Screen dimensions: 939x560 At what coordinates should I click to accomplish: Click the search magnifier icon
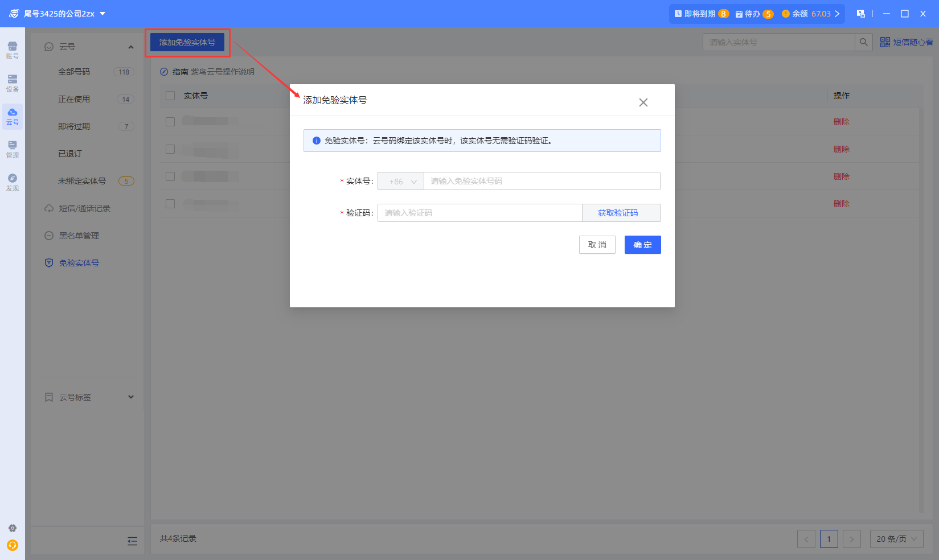pyautogui.click(x=863, y=42)
